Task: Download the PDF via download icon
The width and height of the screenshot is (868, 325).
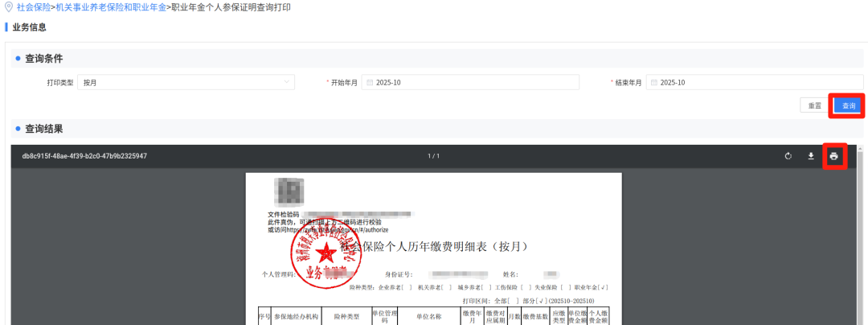Action: [x=811, y=156]
